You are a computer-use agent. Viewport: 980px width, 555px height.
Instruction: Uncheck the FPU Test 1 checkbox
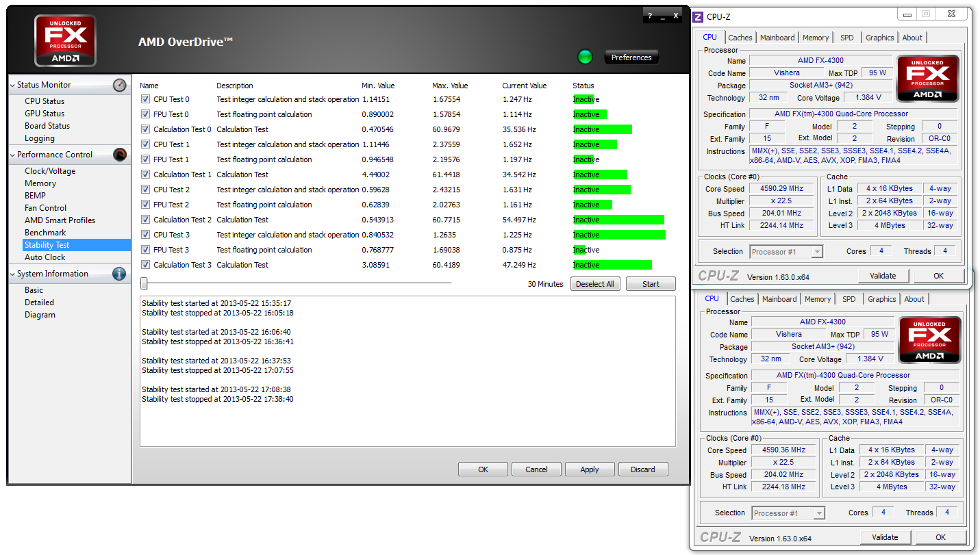pyautogui.click(x=145, y=159)
